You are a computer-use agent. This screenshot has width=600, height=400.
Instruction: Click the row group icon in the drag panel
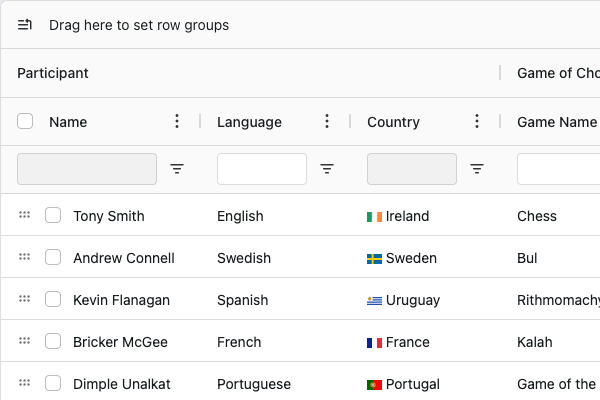[x=25, y=25]
